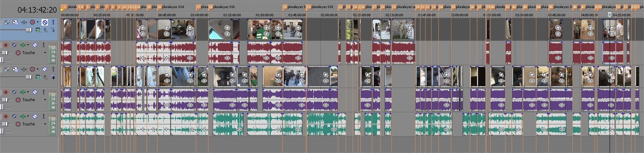Viewport: 644px width, 153px height.
Task: Open track FX on first video track
Action: point(24,23)
